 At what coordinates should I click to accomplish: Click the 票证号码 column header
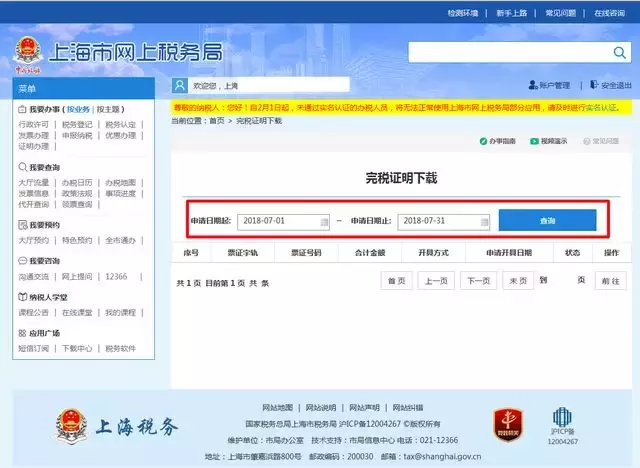[306, 253]
